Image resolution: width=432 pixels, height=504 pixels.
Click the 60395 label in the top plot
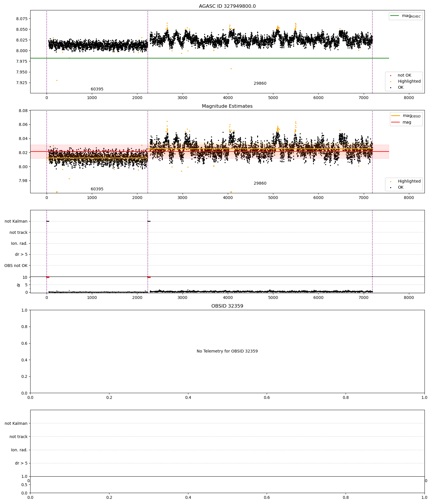coord(97,89)
